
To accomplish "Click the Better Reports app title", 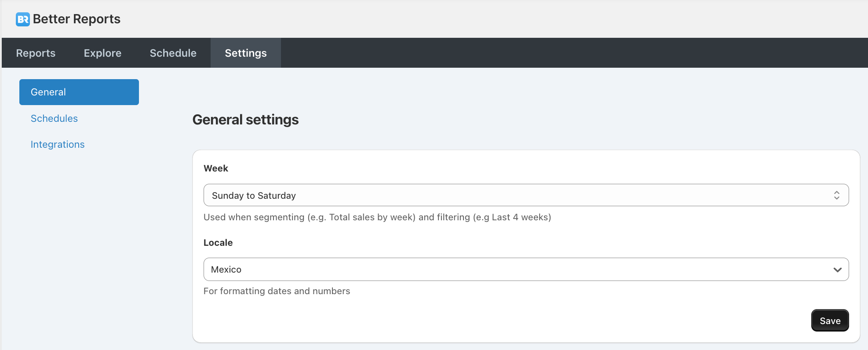I will tap(77, 19).
